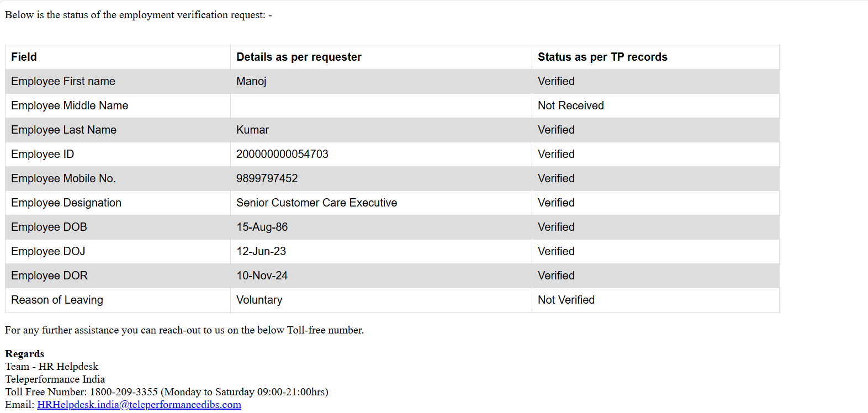868x413 pixels.
Task: Click the Details as per requester header
Action: [x=299, y=57]
